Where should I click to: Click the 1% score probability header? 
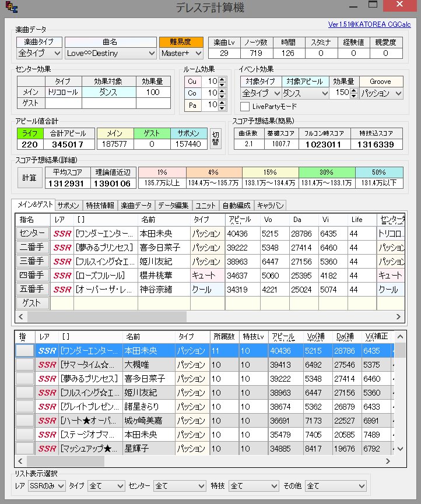pyautogui.click(x=163, y=172)
